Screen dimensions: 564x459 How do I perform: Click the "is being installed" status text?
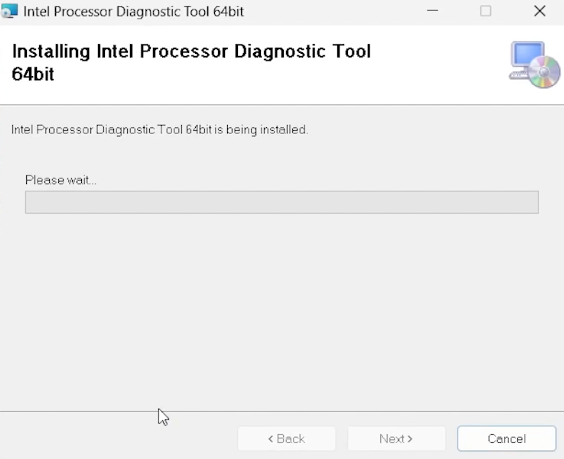[x=261, y=129]
